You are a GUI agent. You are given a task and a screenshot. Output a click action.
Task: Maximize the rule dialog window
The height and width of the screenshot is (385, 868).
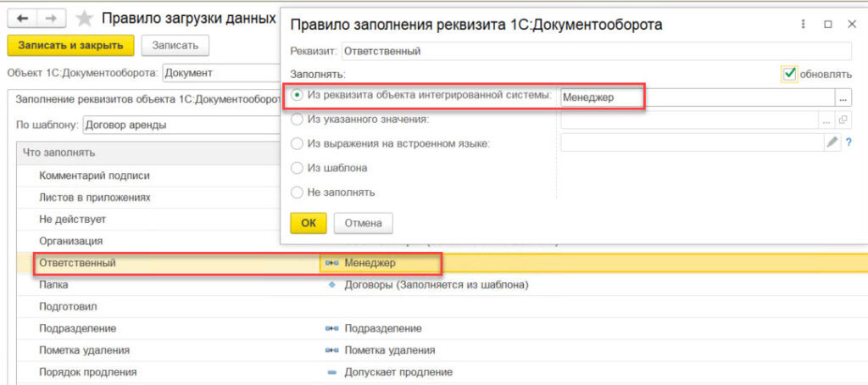pos(828,25)
